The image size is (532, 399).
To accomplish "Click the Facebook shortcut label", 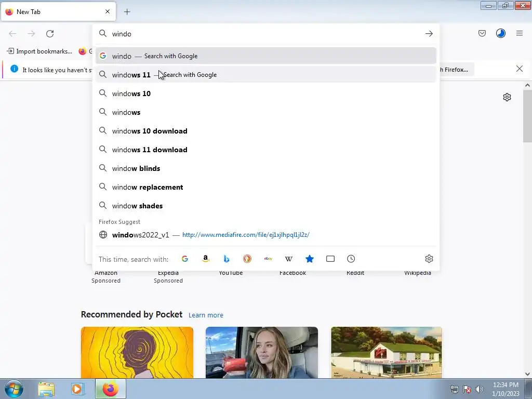I will (293, 273).
